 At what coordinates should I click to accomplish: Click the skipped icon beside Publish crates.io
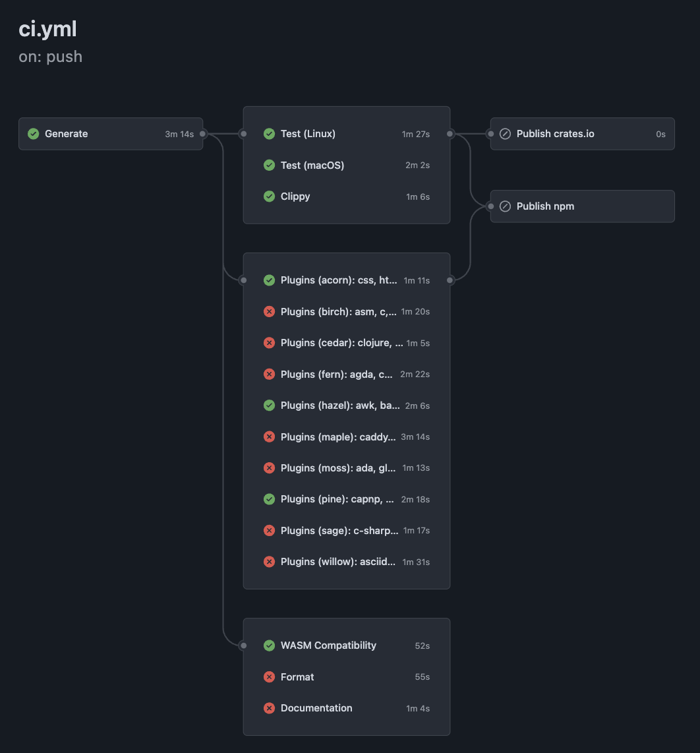505,134
